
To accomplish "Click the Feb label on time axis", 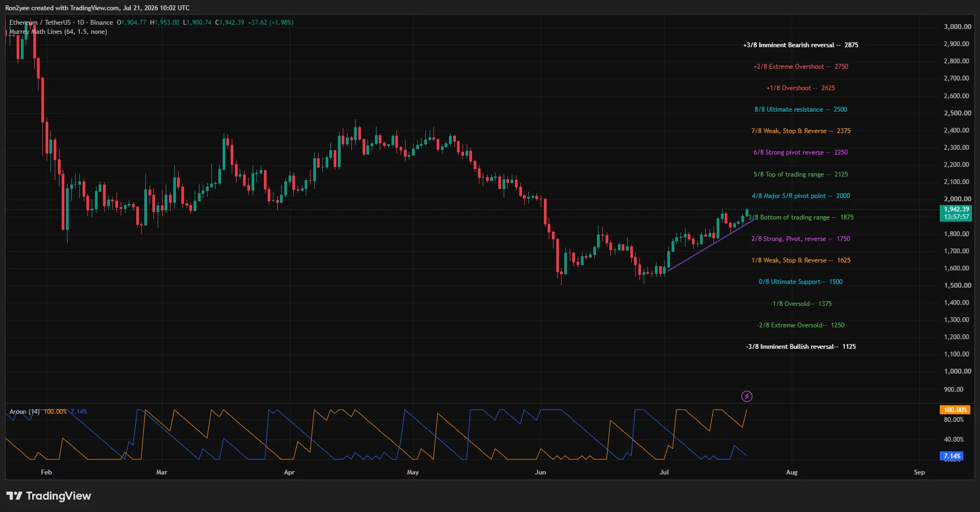I will [46, 472].
